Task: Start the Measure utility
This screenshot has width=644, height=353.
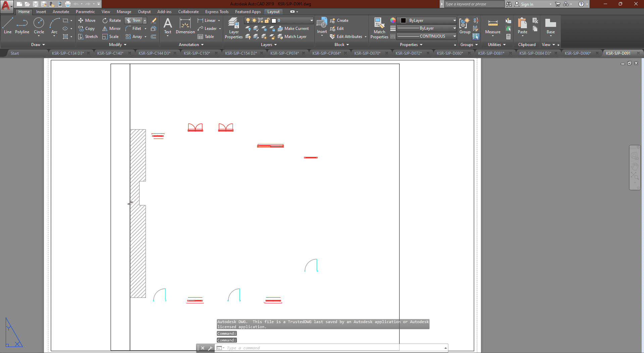Action: coord(493,26)
